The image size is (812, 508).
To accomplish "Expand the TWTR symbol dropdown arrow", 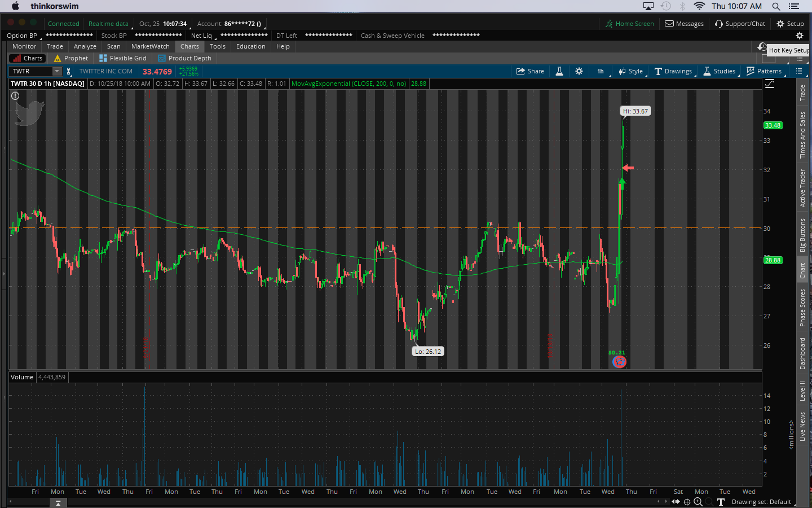I will pos(57,71).
